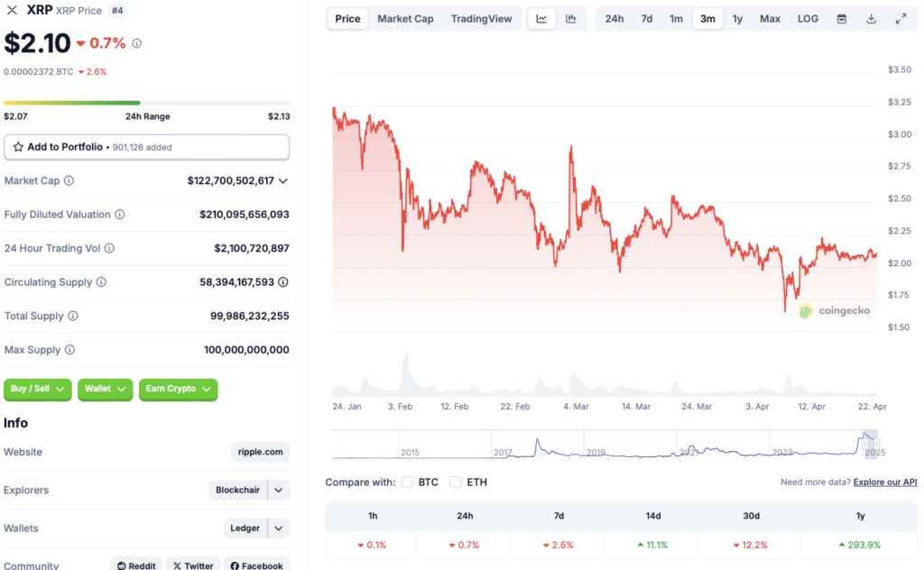Switch to candlestick chart icon
The width and height of the screenshot is (924, 570).
[571, 19]
